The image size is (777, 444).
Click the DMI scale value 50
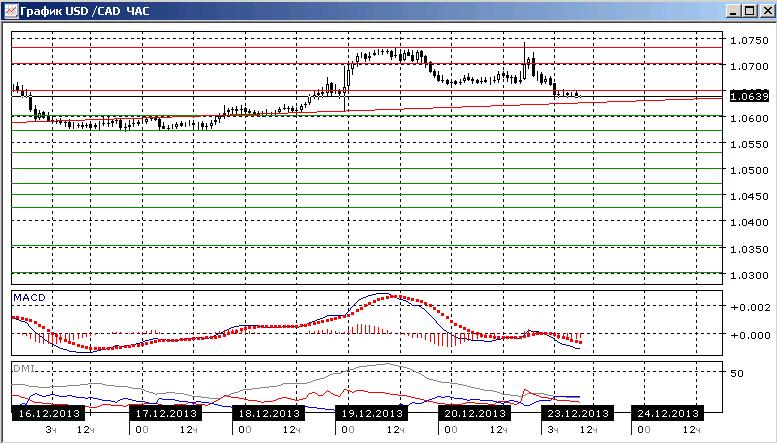[x=737, y=373]
